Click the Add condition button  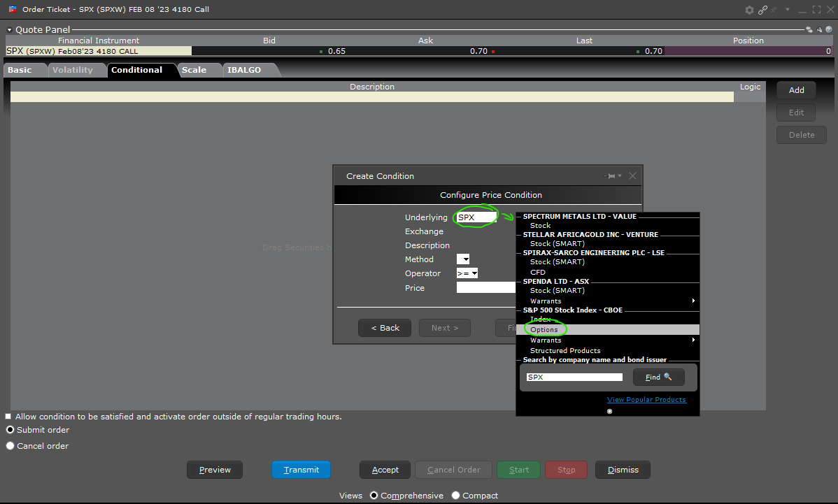point(796,90)
